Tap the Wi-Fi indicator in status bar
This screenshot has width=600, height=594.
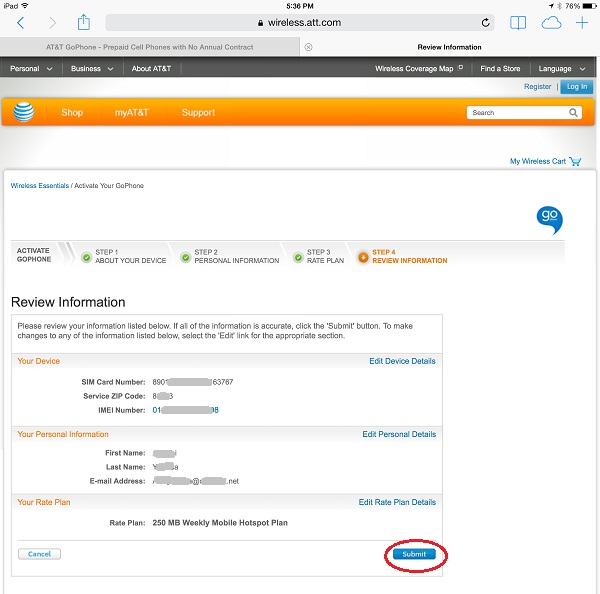coord(25,5)
